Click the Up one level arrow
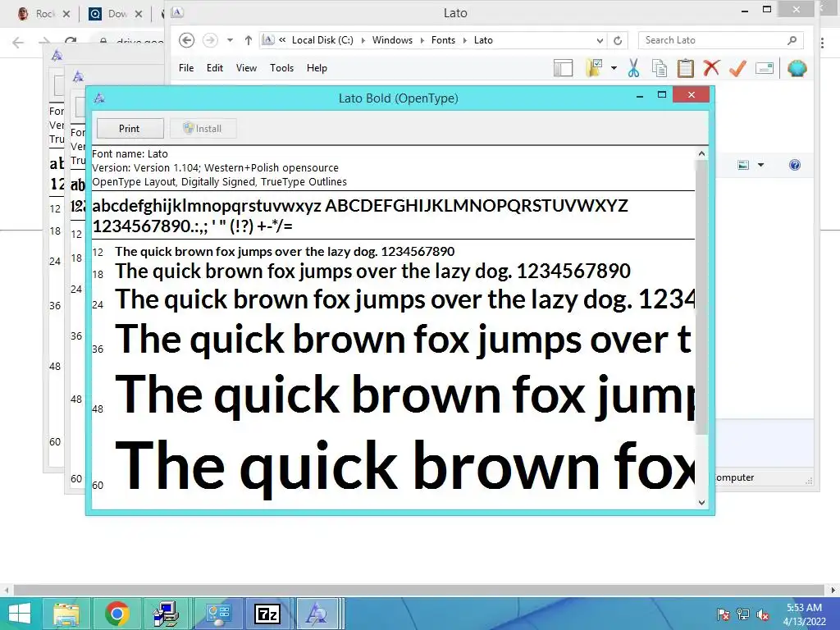 248,40
